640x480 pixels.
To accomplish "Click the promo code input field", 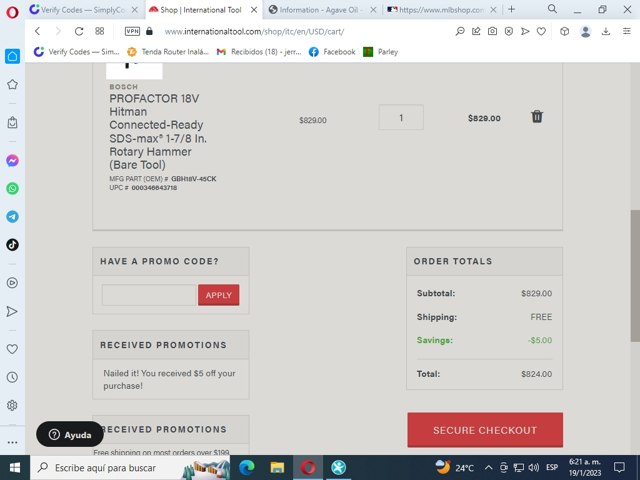I will 149,295.
